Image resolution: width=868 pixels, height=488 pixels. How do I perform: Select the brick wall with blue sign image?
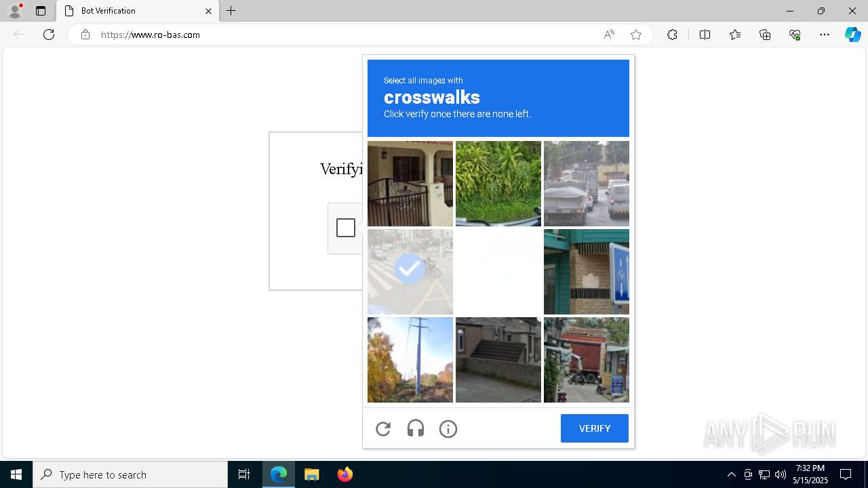[x=587, y=272]
